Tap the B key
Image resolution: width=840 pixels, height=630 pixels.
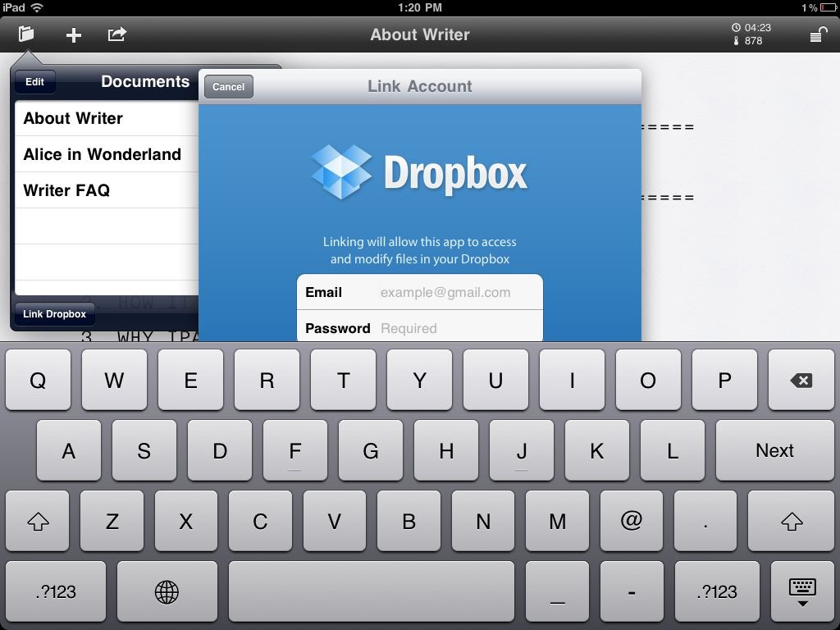(409, 521)
